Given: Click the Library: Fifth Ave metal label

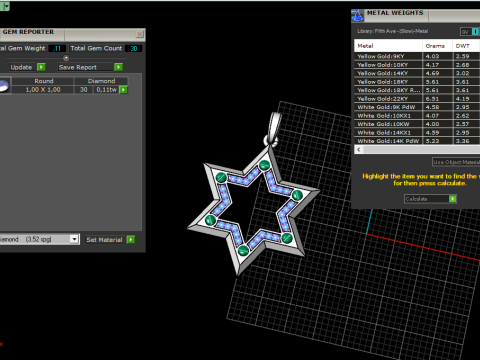Looking at the screenshot, I should pos(393,31).
